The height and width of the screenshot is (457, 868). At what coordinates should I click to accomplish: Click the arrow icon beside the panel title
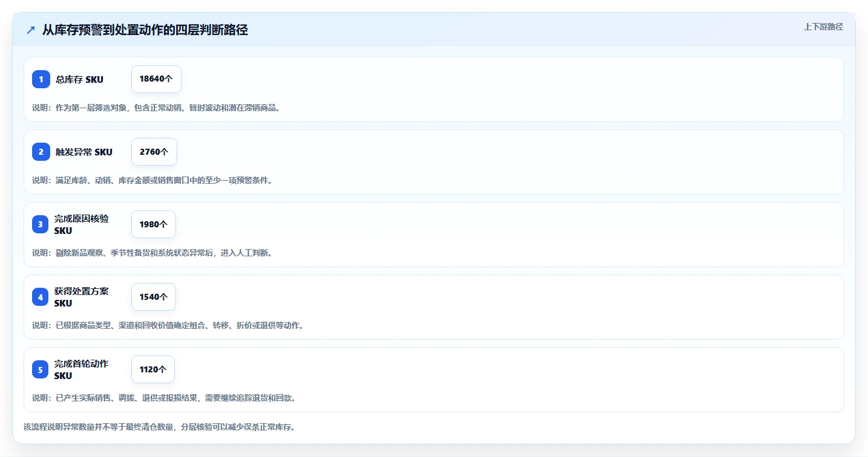tap(31, 30)
